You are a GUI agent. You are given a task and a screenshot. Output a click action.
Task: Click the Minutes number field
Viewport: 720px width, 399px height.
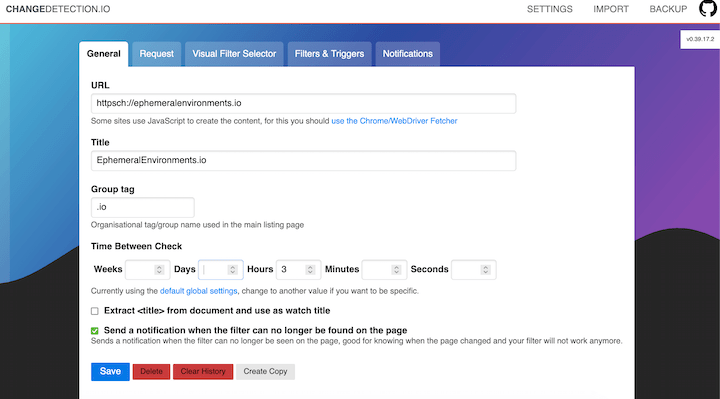(x=384, y=270)
